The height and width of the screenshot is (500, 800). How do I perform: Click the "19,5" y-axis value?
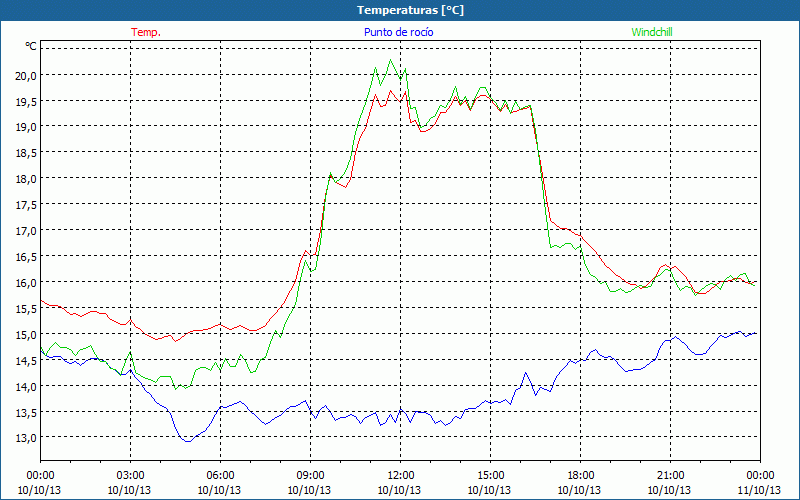[x=27, y=102]
